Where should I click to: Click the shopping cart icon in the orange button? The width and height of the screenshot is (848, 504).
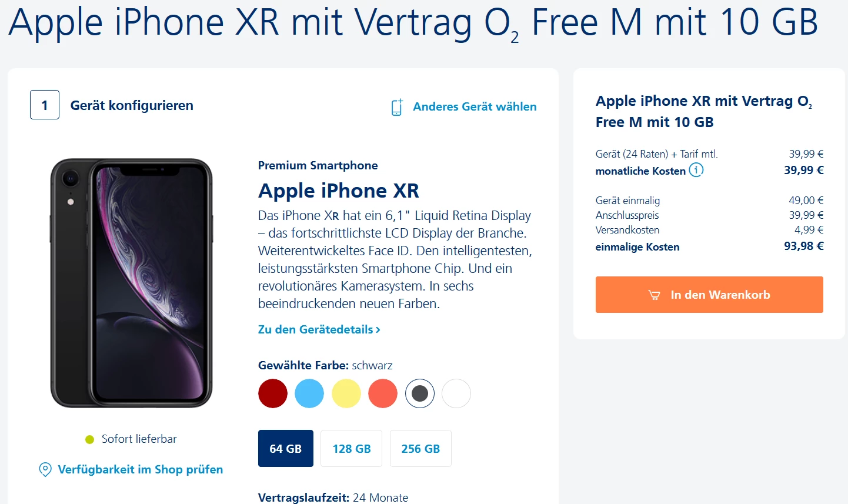654,295
